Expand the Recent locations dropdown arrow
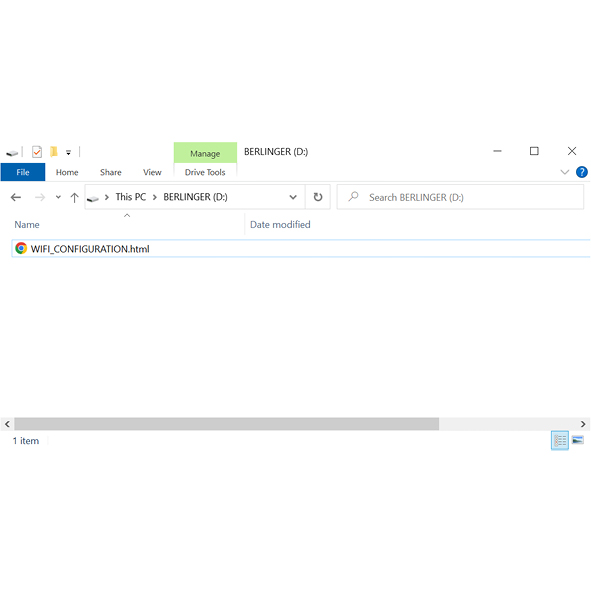591x591 pixels. (x=58, y=197)
